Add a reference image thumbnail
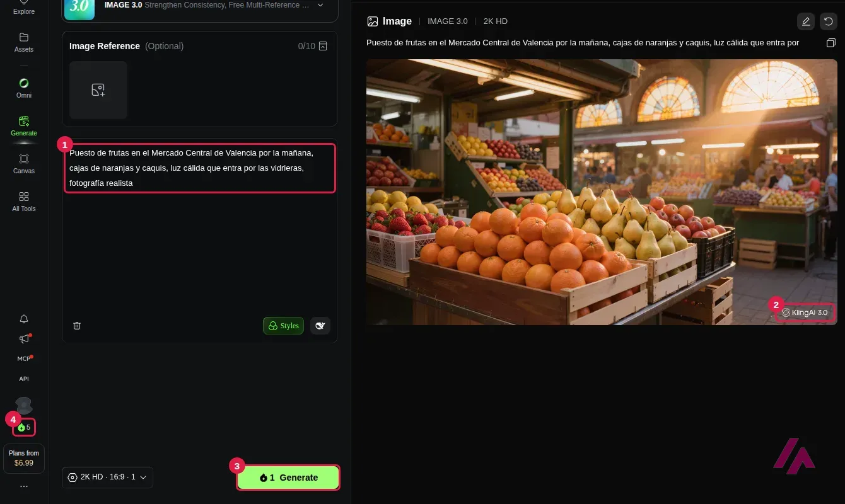The image size is (845, 504). coord(98,90)
